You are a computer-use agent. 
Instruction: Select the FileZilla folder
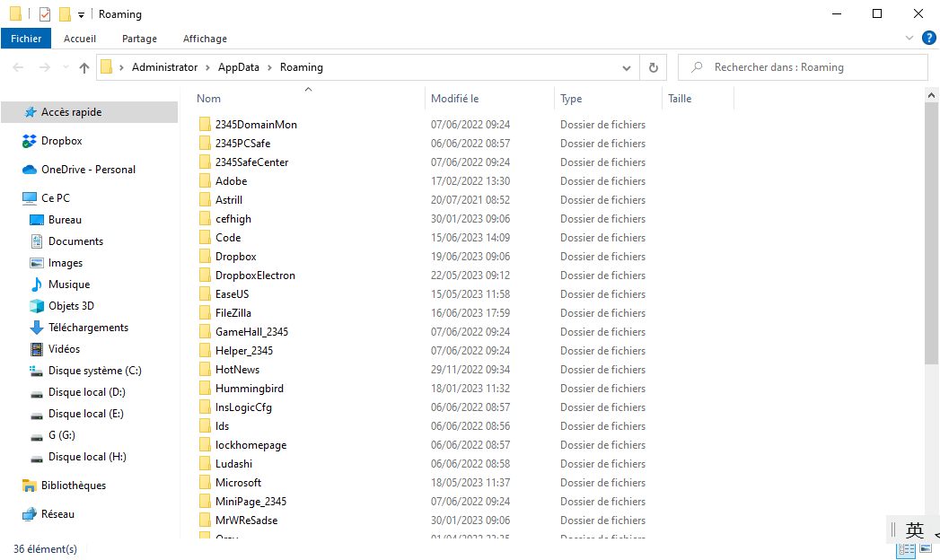pyautogui.click(x=233, y=313)
